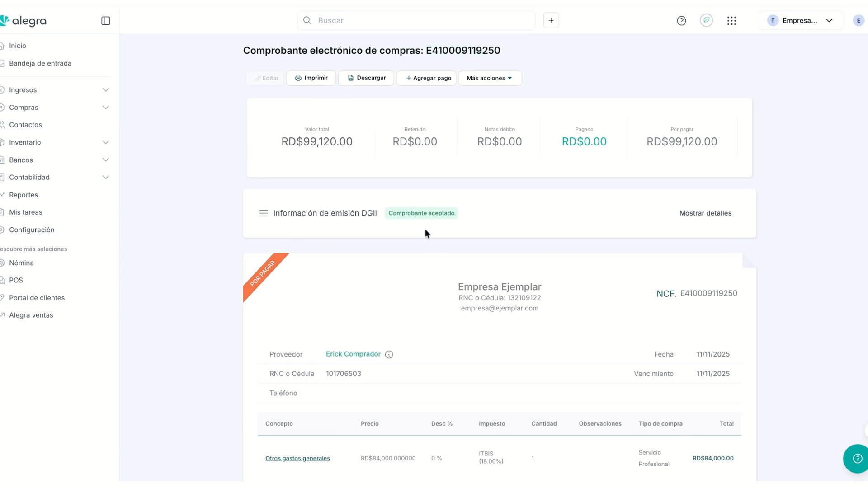This screenshot has width=868, height=488.
Task: Open the help question mark icon
Action: coord(681,21)
